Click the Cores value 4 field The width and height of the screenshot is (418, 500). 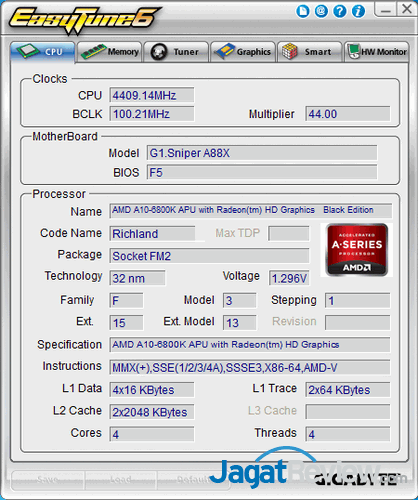pyautogui.click(x=152, y=434)
